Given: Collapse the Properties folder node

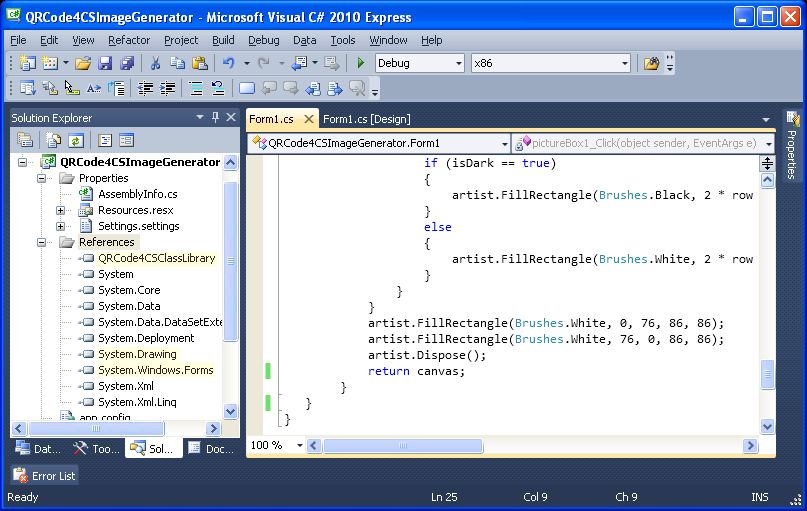Looking at the screenshot, I should tap(43, 178).
